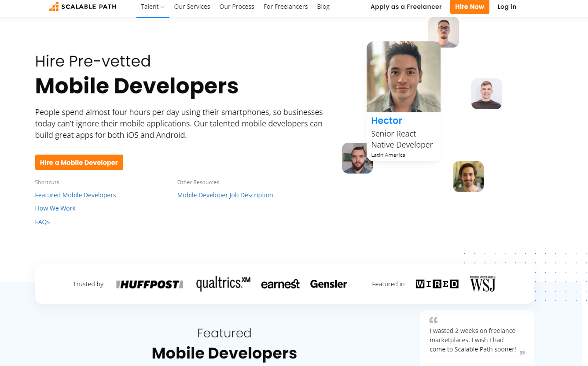Viewport: 588px width, 366px height.
Task: Open the How We Work shortcut
Action: click(55, 208)
